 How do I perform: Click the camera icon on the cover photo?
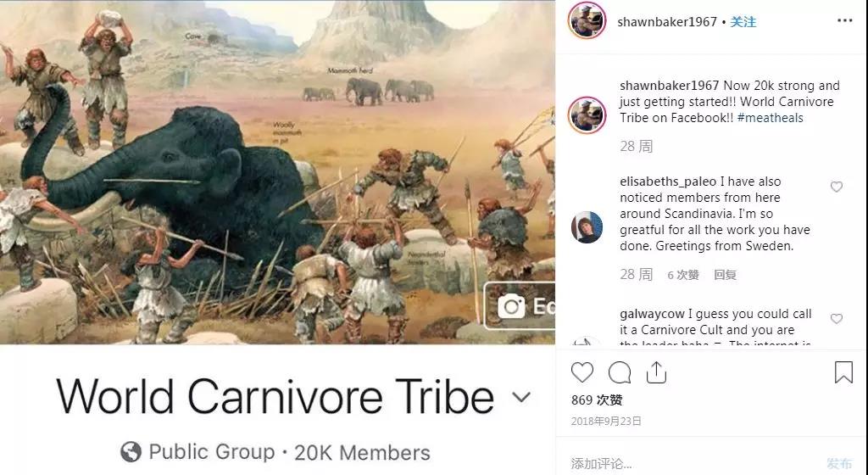click(x=511, y=306)
